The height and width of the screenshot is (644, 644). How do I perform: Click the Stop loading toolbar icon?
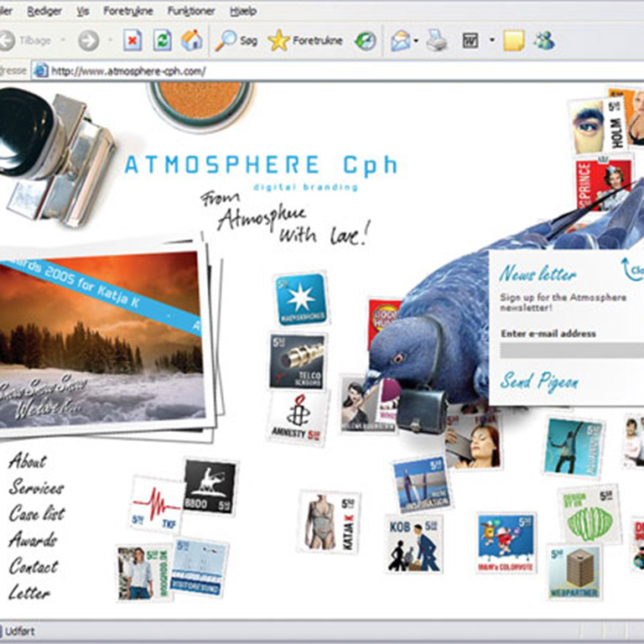[132, 39]
